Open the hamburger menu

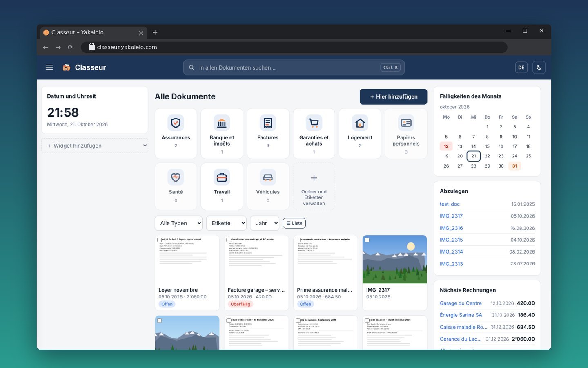pos(49,67)
